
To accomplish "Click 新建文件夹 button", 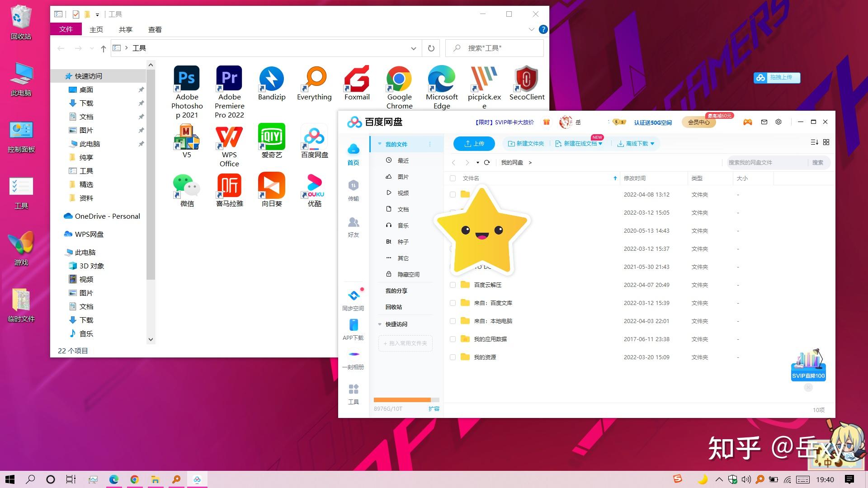I will 526,144.
